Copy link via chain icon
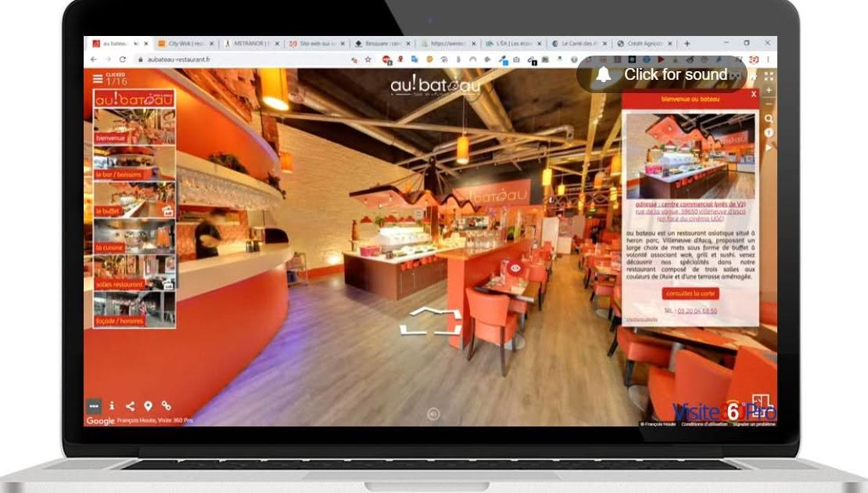 click(166, 406)
